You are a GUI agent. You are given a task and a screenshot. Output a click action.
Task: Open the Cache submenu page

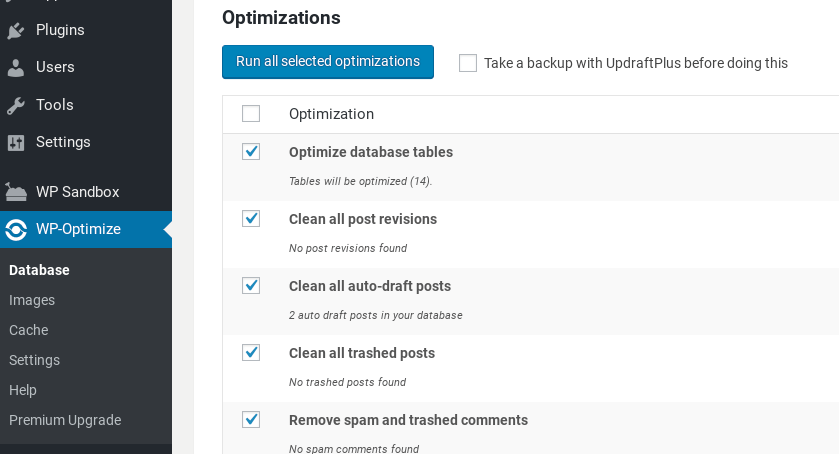(28, 330)
